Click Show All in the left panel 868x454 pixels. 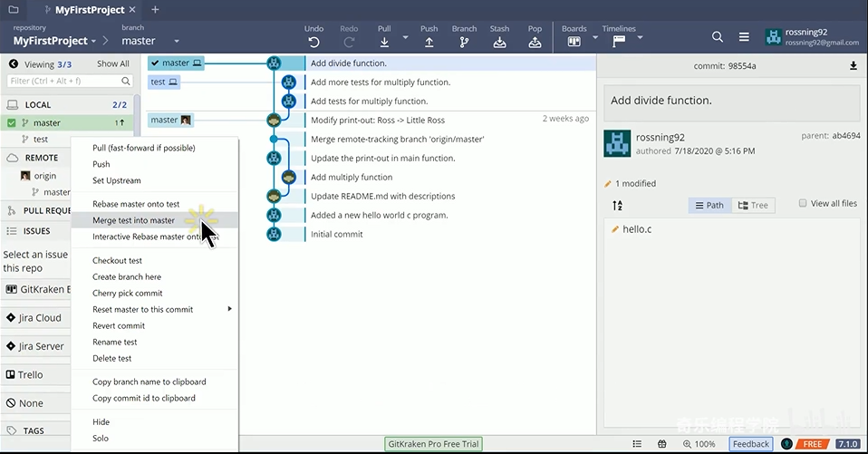[113, 63]
